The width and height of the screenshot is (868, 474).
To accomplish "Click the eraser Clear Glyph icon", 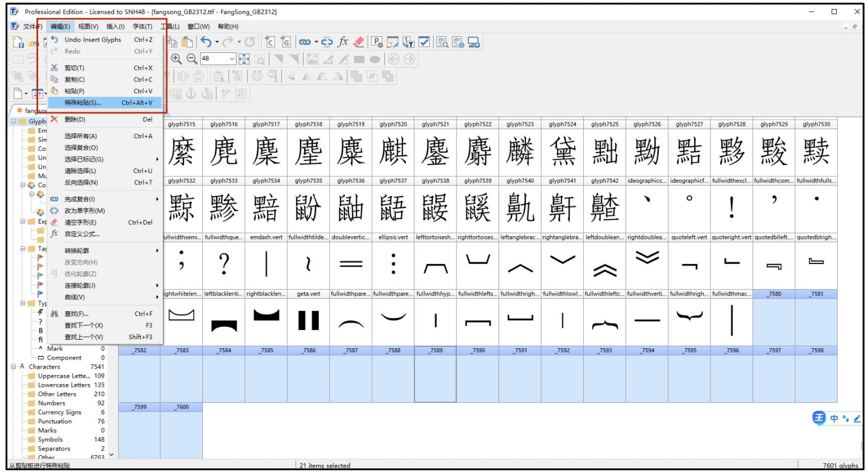I will (359, 42).
